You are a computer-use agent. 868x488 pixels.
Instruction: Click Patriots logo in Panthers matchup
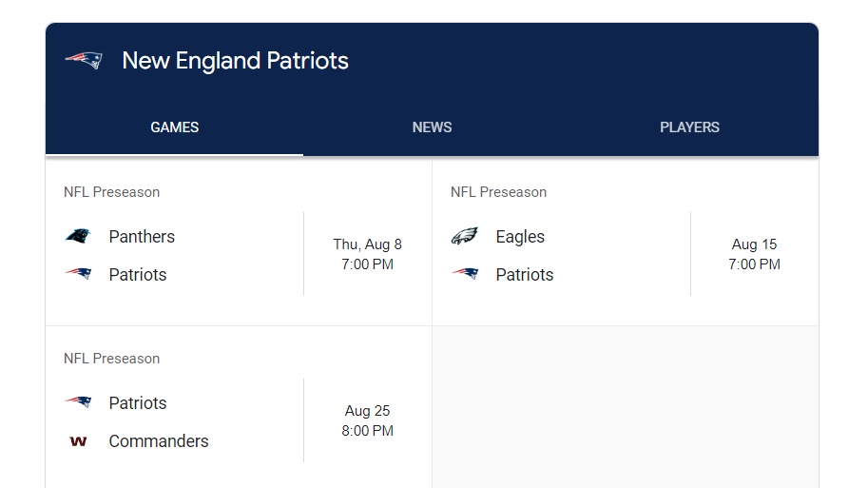pyautogui.click(x=78, y=274)
